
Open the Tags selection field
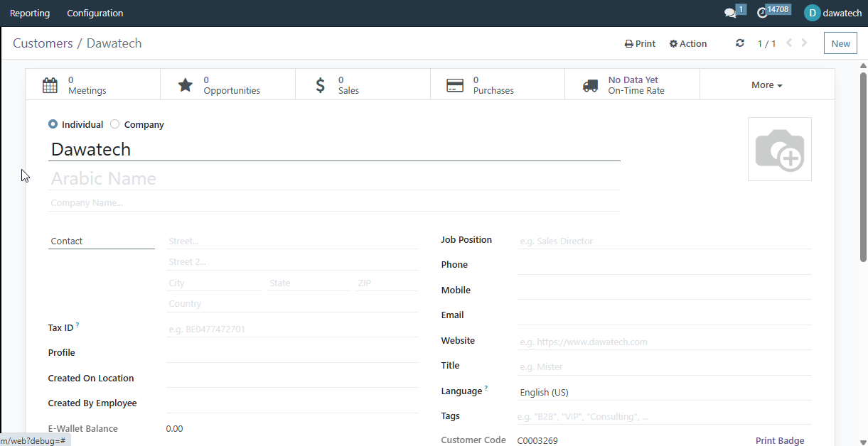pos(665,417)
